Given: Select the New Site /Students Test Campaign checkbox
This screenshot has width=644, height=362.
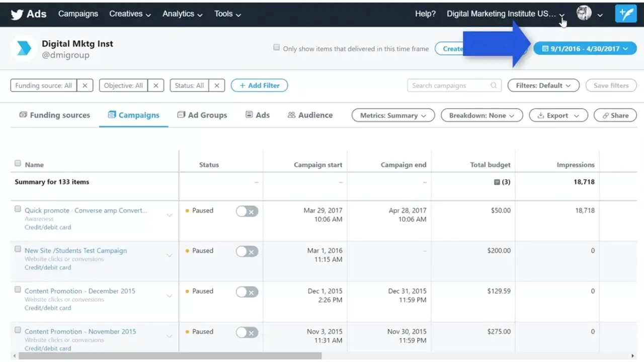Looking at the screenshot, I should [18, 249].
